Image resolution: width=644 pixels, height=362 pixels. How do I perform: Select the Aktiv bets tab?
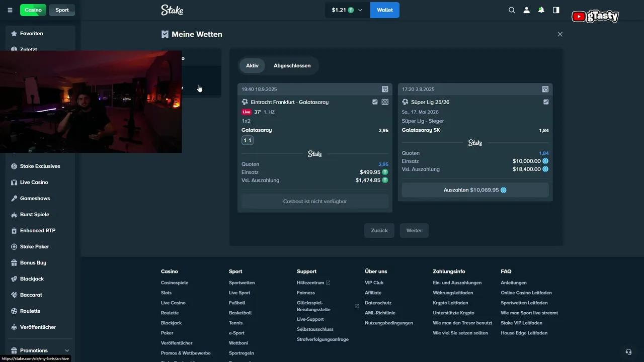pos(252,65)
